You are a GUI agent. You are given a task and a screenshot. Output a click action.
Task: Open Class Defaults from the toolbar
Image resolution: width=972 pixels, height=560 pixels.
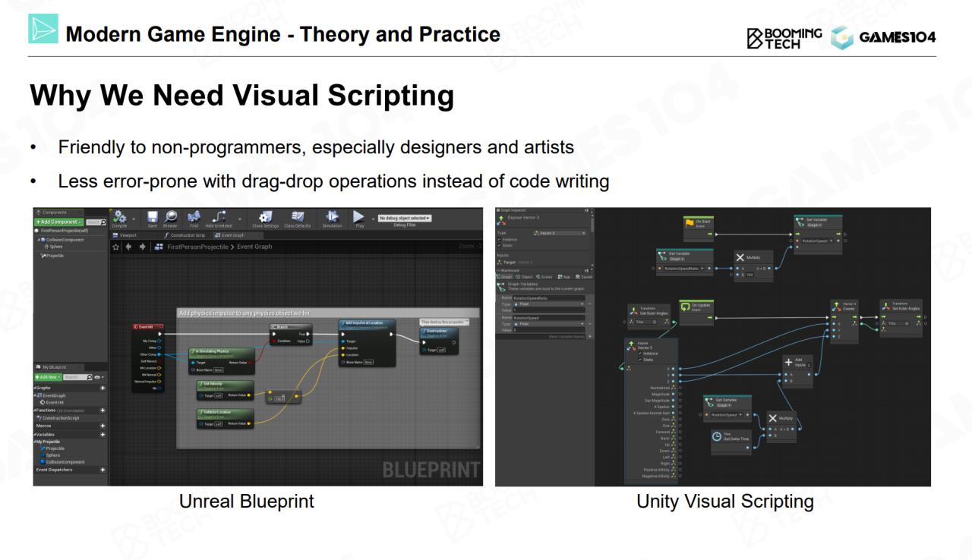tap(298, 218)
